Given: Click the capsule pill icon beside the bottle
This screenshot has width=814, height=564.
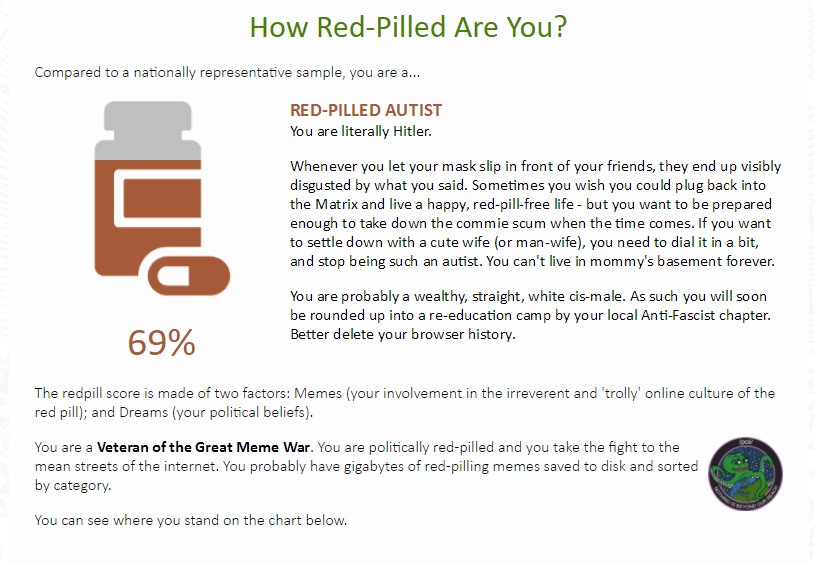Looking at the screenshot, I should tap(189, 276).
